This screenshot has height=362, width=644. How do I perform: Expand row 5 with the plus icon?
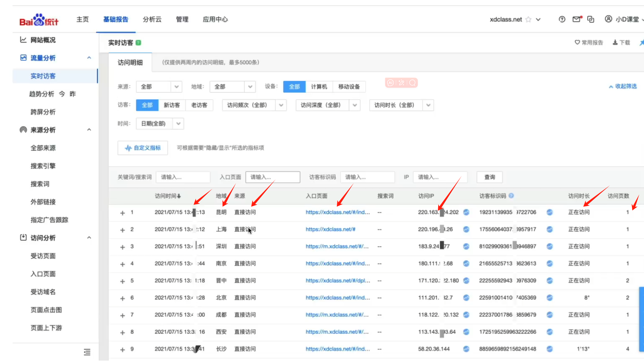tap(122, 281)
